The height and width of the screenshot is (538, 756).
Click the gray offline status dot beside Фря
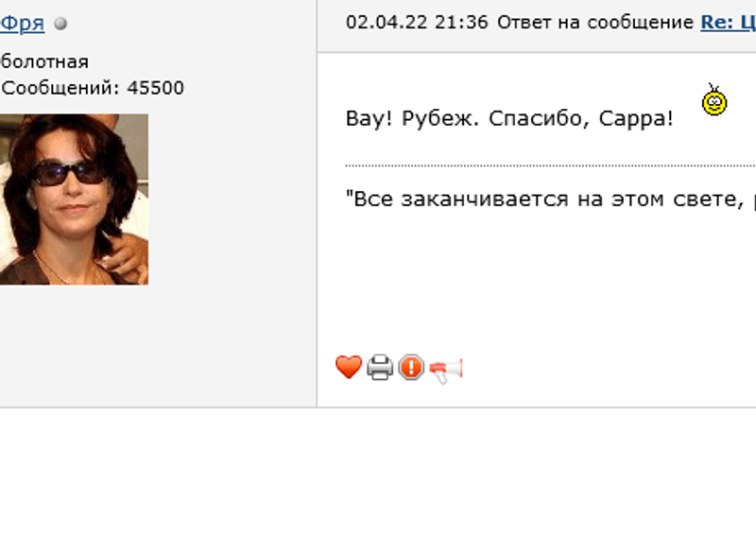pyautogui.click(x=60, y=23)
